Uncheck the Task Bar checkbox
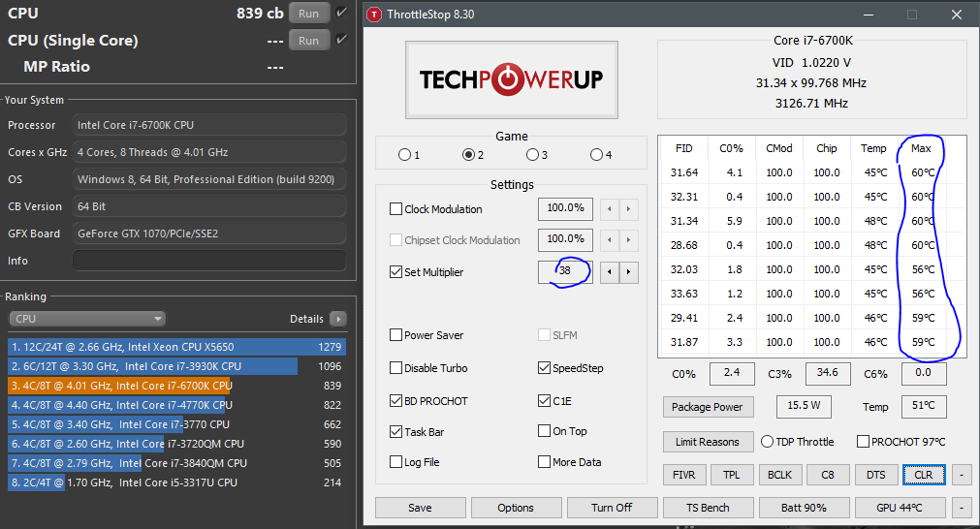The image size is (980, 529). [x=395, y=431]
